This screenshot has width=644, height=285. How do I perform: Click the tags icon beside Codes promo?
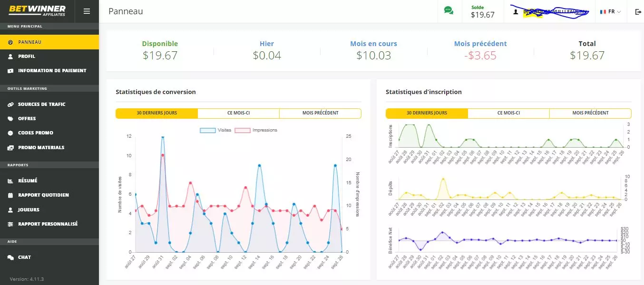tap(10, 133)
